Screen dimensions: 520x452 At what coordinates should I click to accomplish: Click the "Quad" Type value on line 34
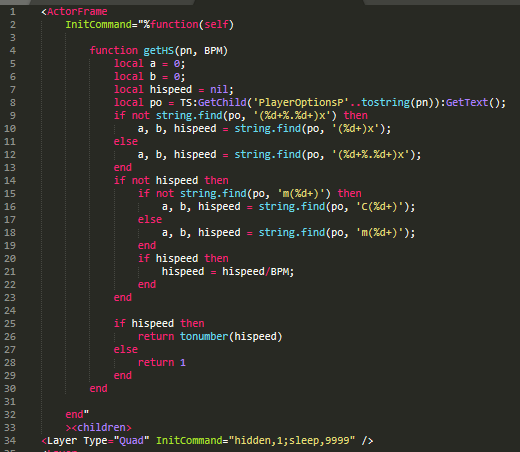pyautogui.click(x=132, y=441)
